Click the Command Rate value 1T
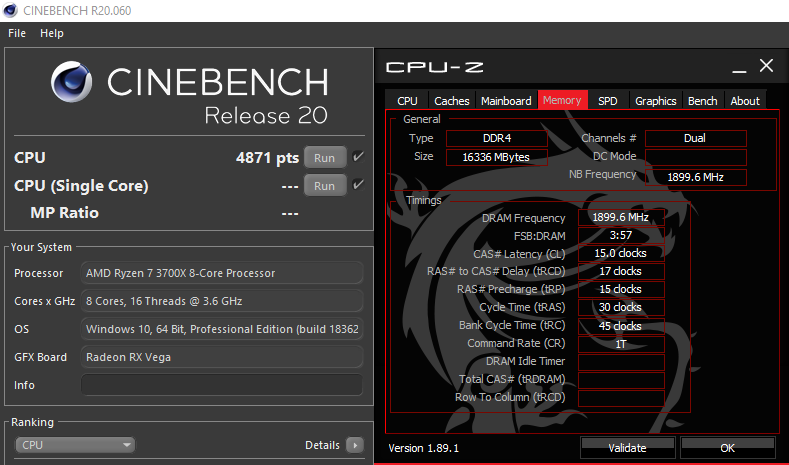The image size is (789, 465). 621,344
